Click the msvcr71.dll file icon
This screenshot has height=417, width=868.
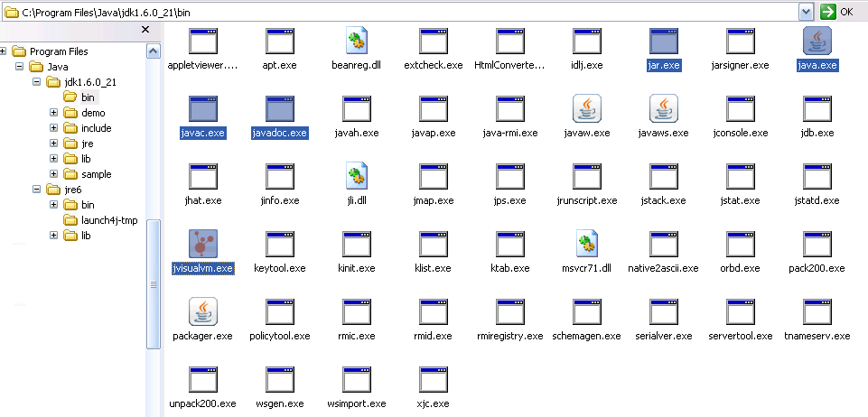(587, 244)
